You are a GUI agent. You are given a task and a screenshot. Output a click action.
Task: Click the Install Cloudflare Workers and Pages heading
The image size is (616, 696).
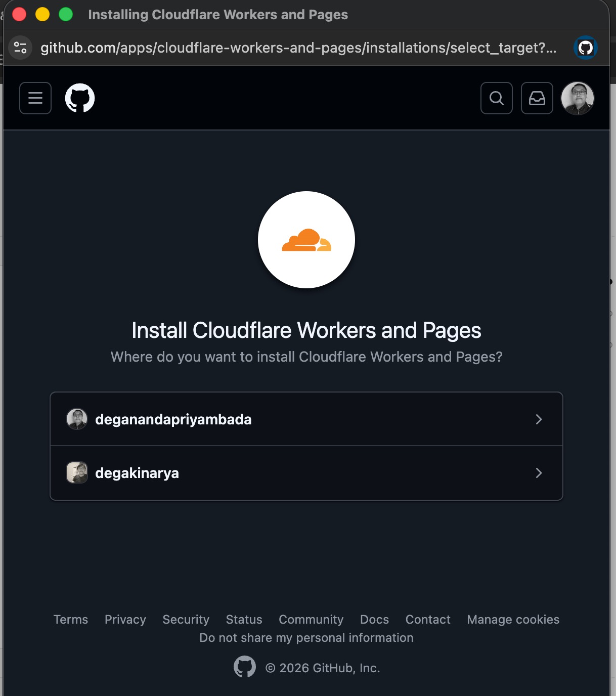306,330
